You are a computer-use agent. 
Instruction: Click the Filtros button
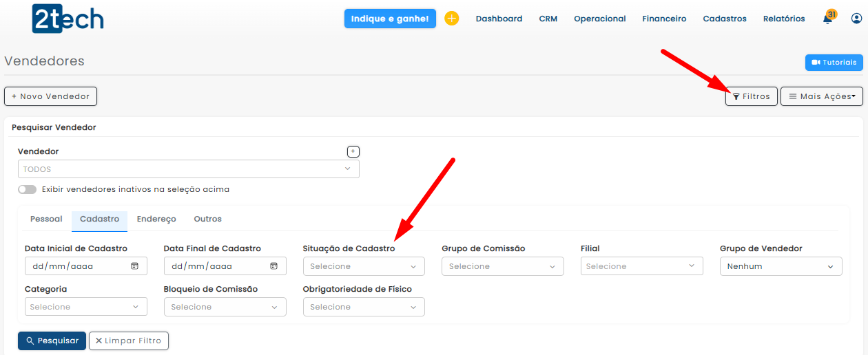(751, 96)
